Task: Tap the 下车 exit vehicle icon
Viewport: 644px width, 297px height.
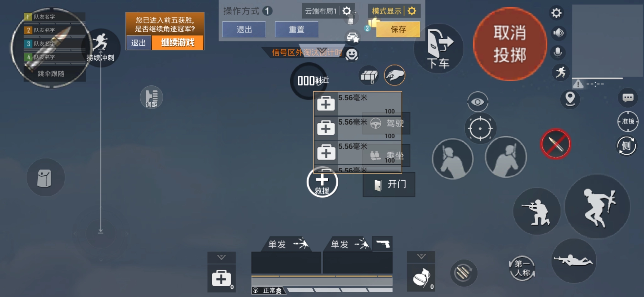Action: coord(438,49)
